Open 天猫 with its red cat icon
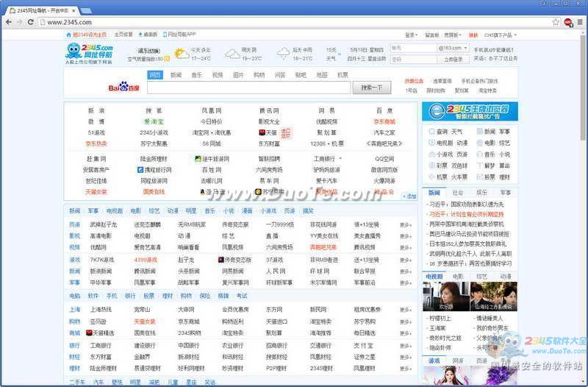 point(268,132)
